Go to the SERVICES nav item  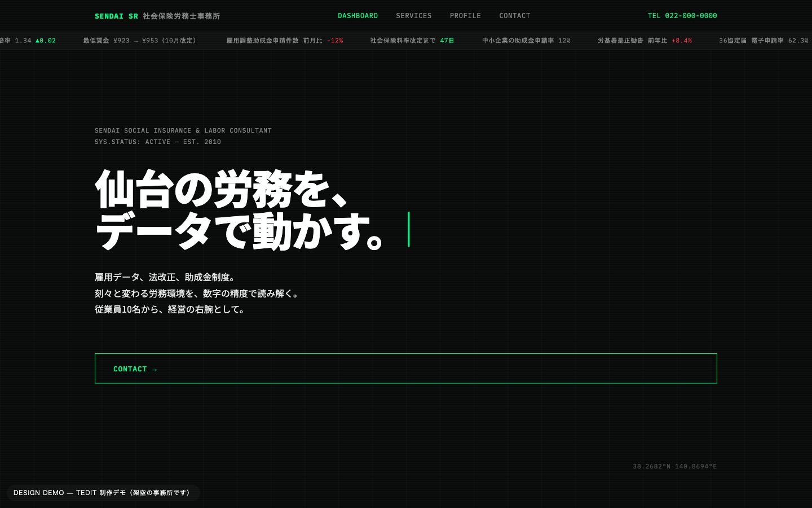click(x=414, y=16)
